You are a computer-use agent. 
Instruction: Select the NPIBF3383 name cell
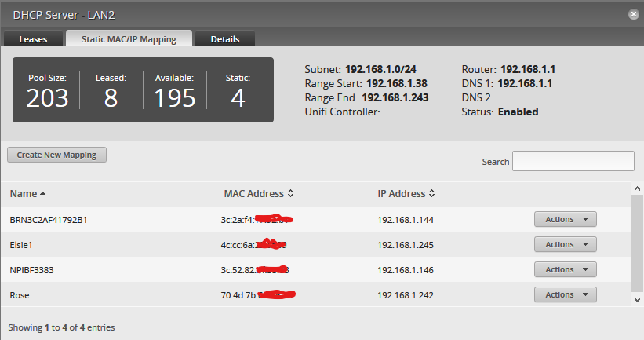[31, 269]
